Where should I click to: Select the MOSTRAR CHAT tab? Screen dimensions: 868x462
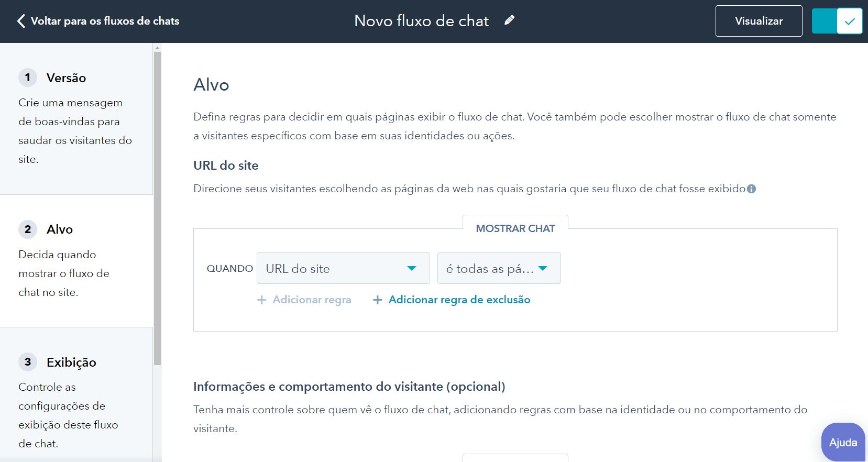click(515, 229)
